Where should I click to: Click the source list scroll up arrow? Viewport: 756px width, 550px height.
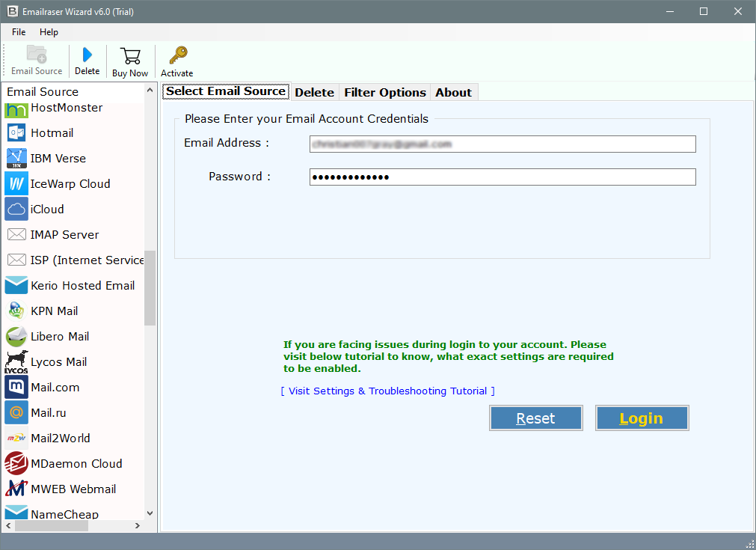[x=150, y=91]
